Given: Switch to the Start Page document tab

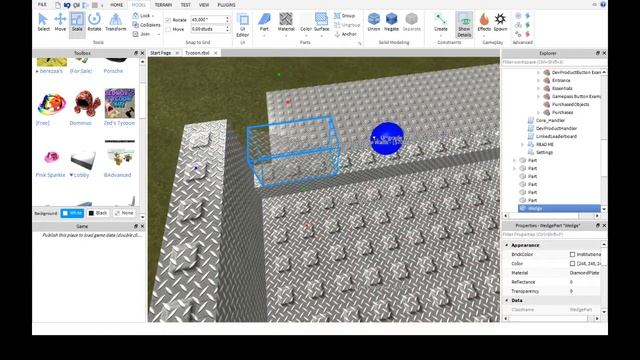Looking at the screenshot, I should (x=160, y=53).
